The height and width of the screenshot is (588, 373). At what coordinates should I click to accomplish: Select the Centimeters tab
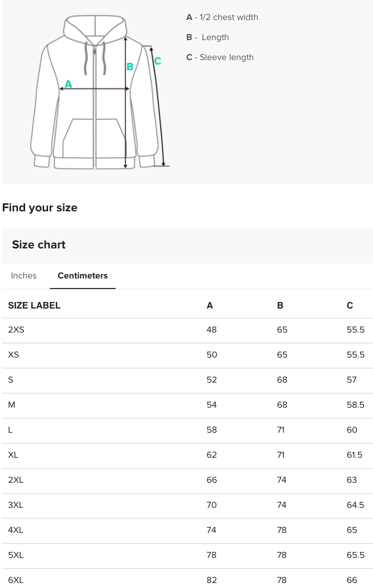(83, 276)
